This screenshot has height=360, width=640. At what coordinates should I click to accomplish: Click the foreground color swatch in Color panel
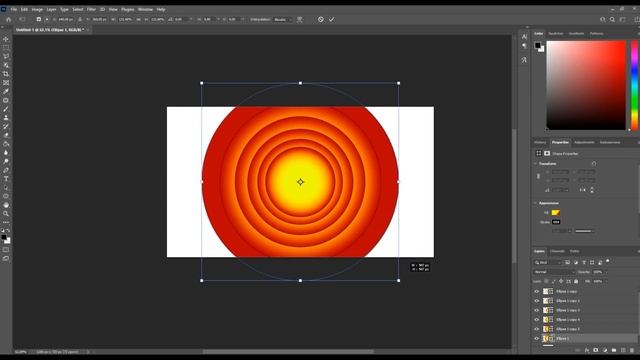538,45
